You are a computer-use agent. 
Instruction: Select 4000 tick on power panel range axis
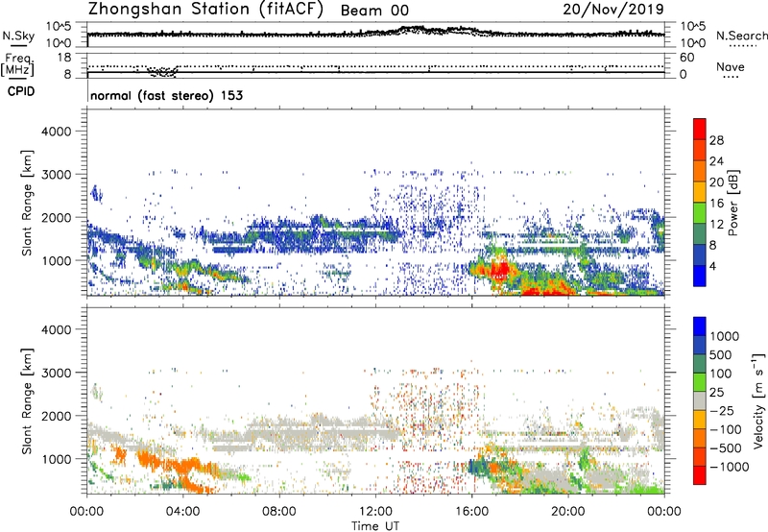tap(56, 132)
